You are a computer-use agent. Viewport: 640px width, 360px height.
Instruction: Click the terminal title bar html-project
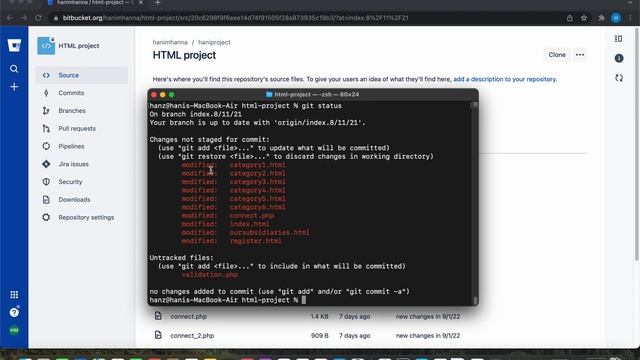click(313, 94)
